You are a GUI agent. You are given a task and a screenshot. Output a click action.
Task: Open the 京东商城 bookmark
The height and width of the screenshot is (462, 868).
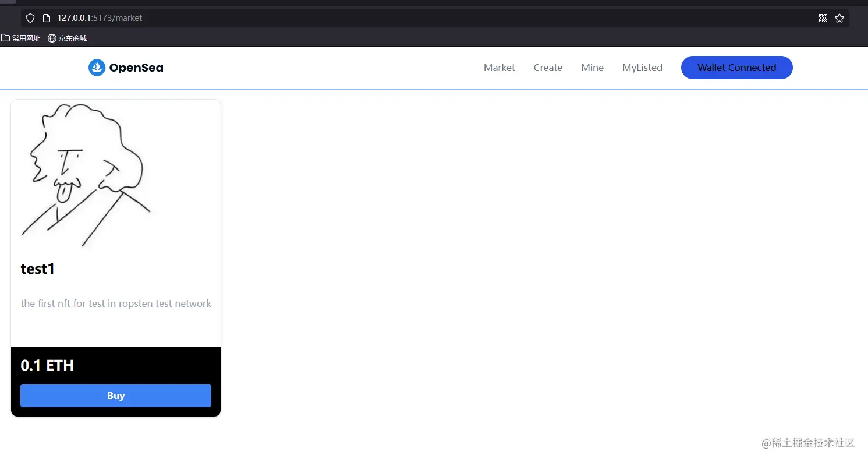pyautogui.click(x=68, y=38)
